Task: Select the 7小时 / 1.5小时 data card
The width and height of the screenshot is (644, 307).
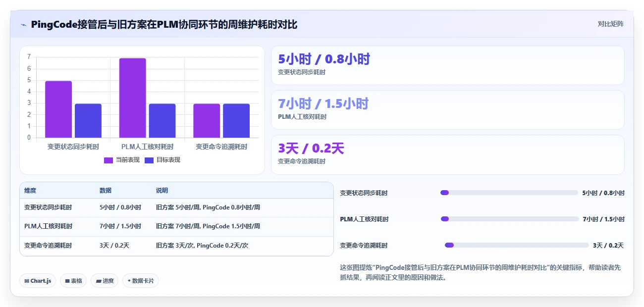Action: pyautogui.click(x=448, y=110)
